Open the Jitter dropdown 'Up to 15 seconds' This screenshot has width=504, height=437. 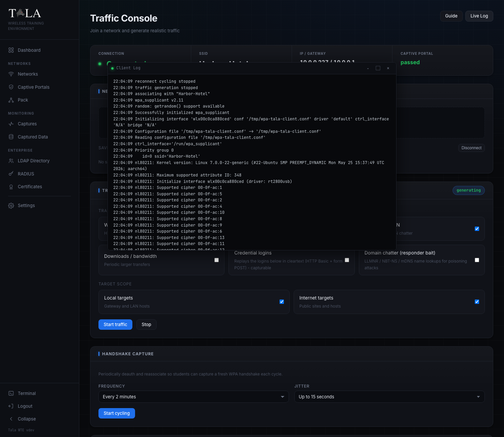[x=389, y=397]
